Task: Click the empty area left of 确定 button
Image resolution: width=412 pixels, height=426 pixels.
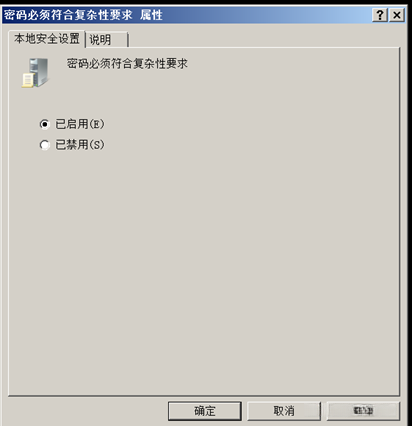Action: tap(87, 411)
